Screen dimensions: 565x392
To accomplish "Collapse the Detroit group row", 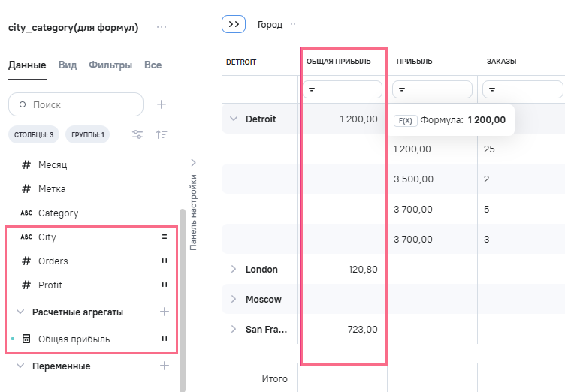I will click(233, 119).
